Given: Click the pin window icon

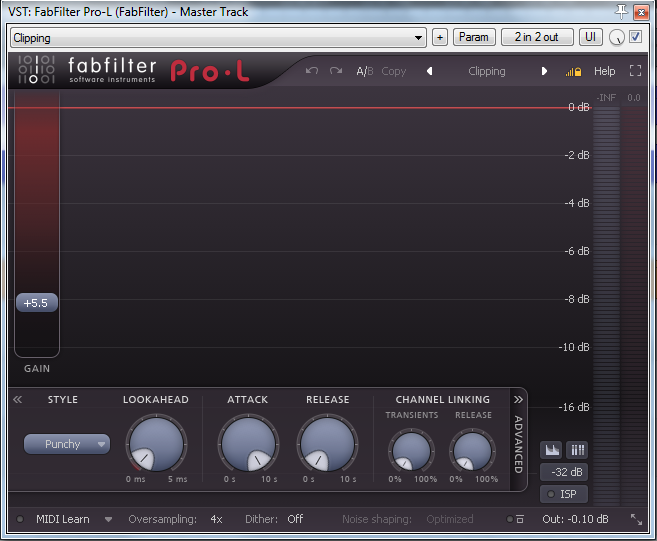Looking at the screenshot, I should coord(621,12).
